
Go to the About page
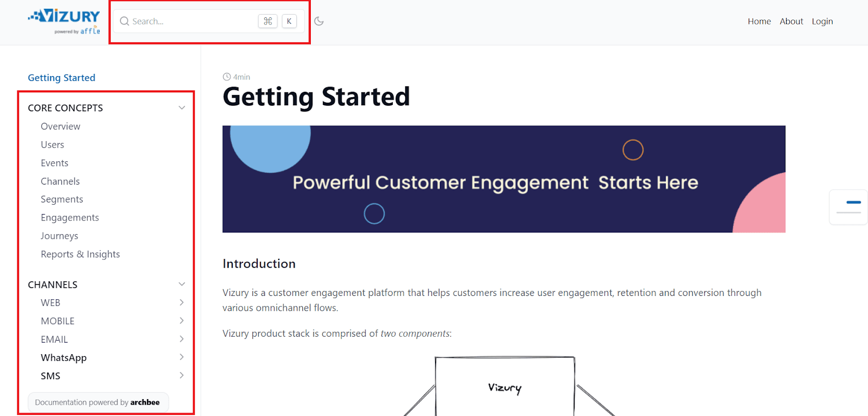[x=791, y=21]
